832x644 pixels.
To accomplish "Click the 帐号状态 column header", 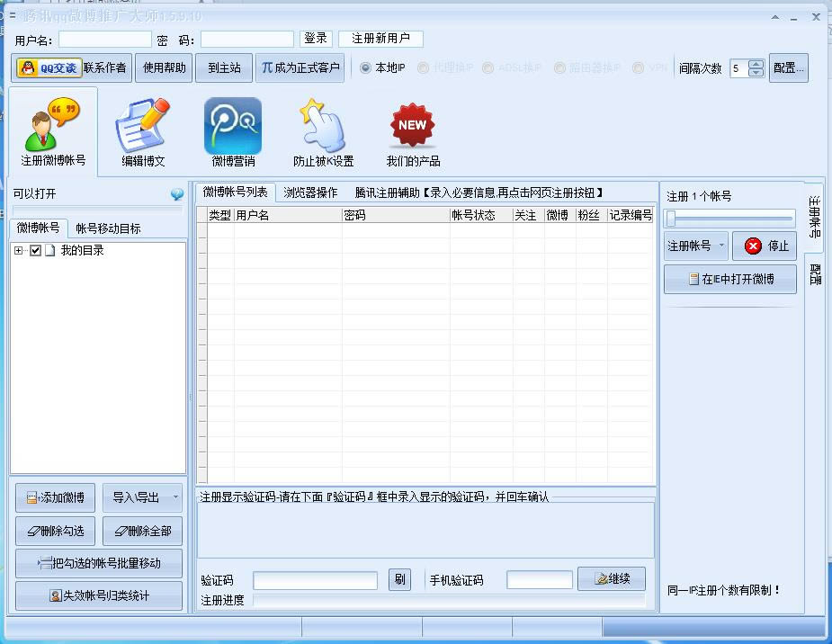I will click(481, 215).
